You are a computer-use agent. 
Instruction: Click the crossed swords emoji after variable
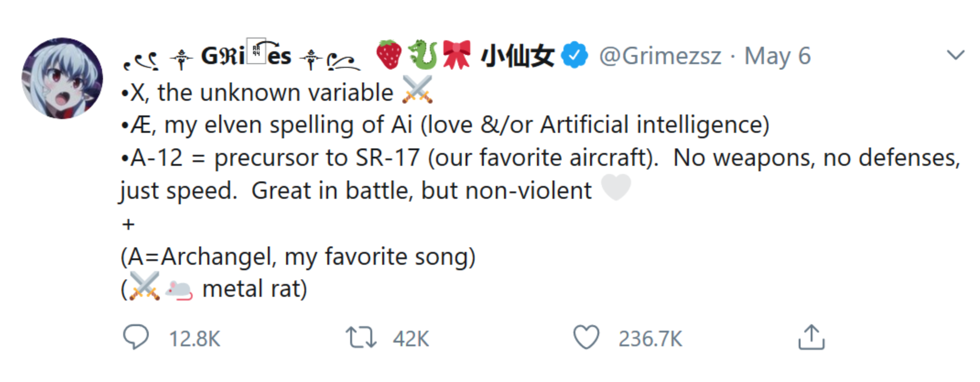(x=417, y=90)
